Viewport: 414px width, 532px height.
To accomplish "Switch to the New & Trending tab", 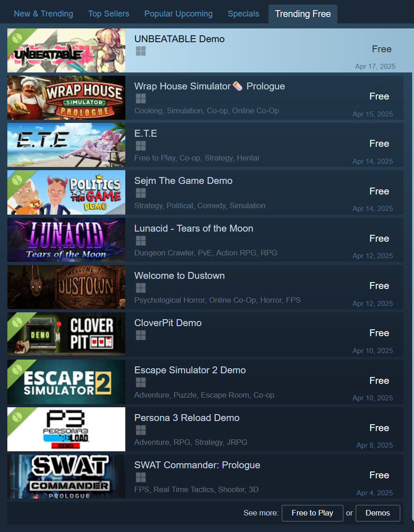I will pos(44,14).
